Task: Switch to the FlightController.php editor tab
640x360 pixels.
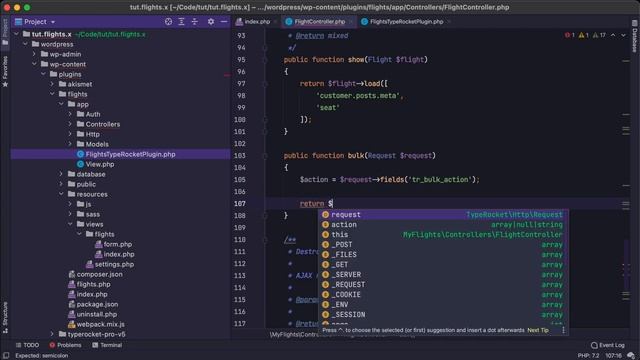Action: (315, 22)
